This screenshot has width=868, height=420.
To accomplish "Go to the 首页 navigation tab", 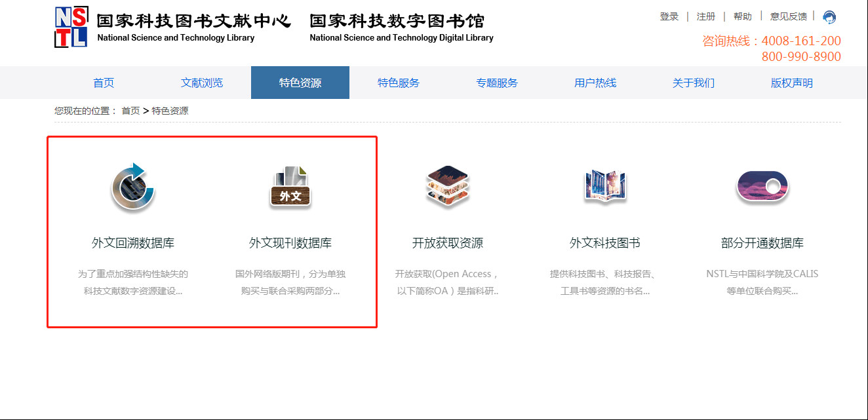I will 104,83.
